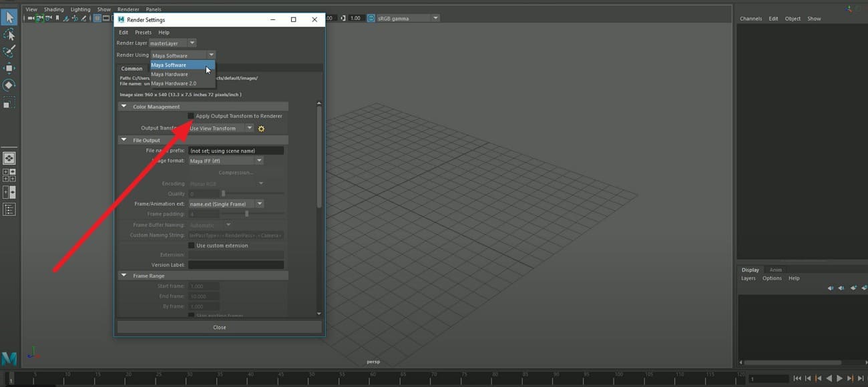Select the arrow Select tool
This screenshot has height=387, width=868.
9,17
